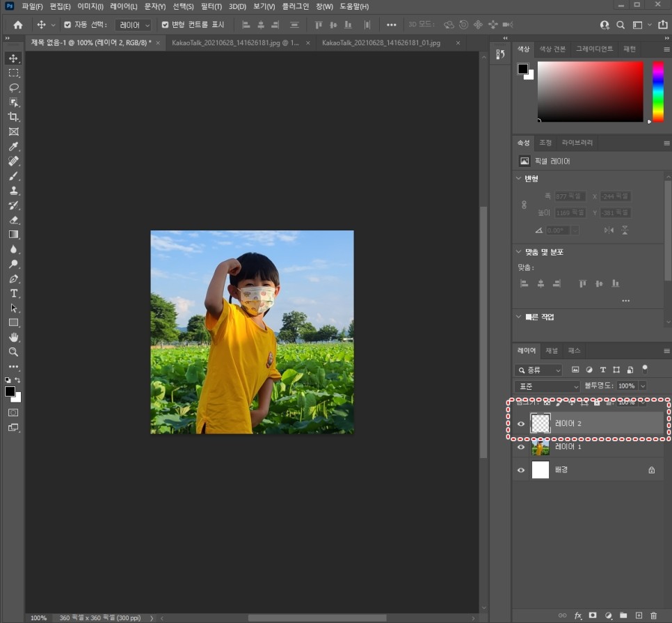Add a layer mask
672x623 pixels.
[x=593, y=615]
